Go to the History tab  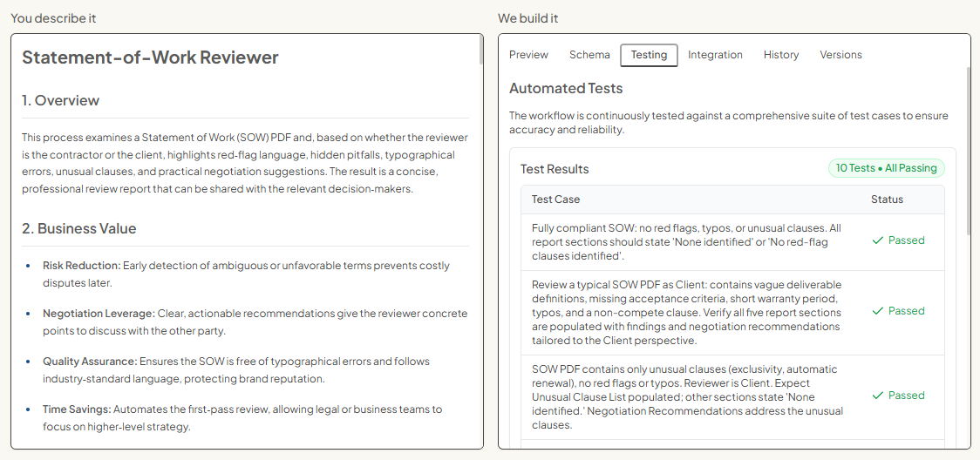[x=780, y=55]
